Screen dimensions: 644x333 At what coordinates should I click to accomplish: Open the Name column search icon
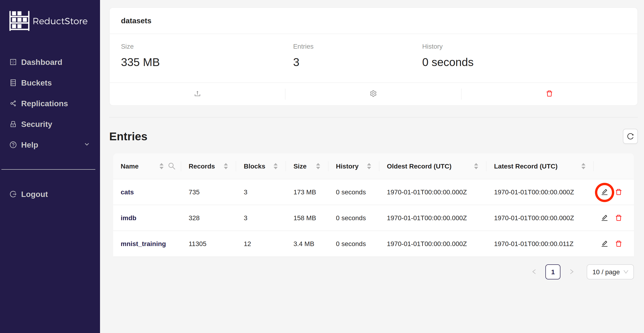171,166
